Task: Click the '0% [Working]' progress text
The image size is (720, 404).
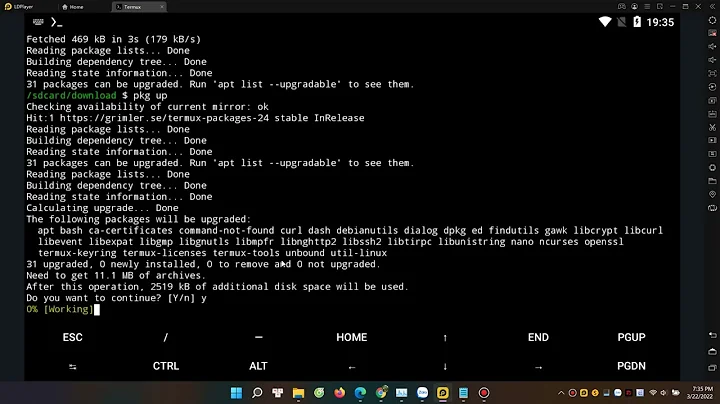Action: click(x=60, y=309)
